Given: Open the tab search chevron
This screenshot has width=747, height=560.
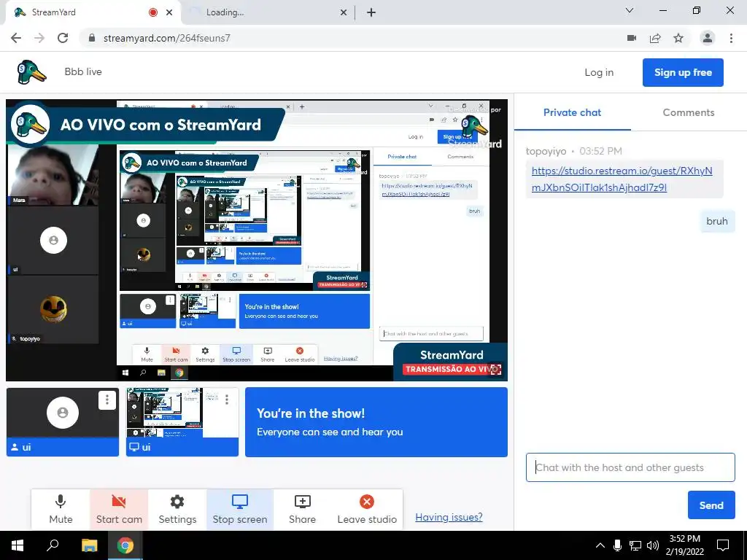Looking at the screenshot, I should (x=630, y=10).
